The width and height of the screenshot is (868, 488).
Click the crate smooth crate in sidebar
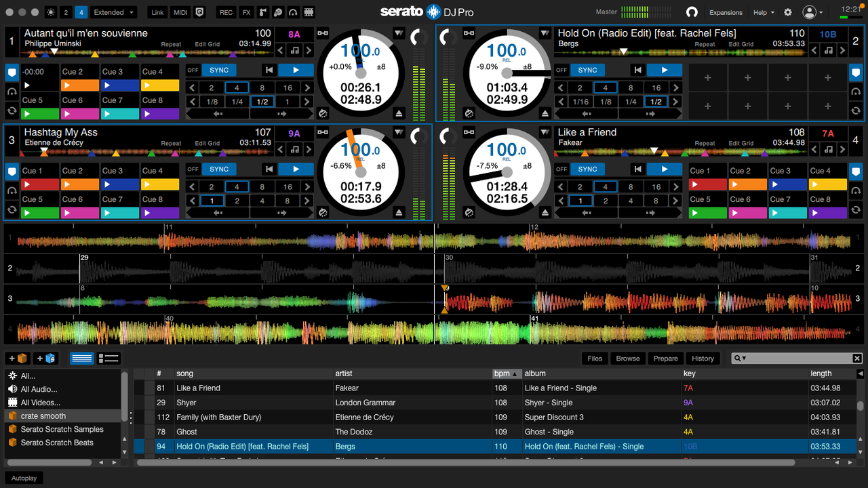coord(62,416)
